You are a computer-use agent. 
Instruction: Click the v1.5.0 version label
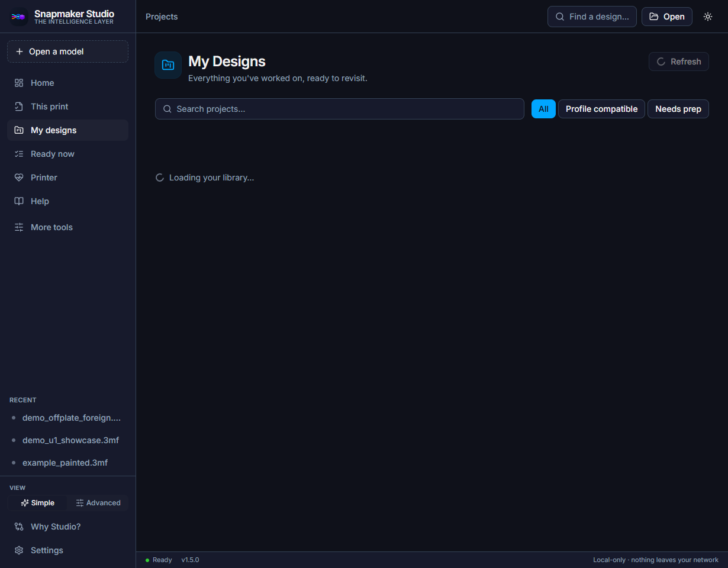[x=190, y=560]
